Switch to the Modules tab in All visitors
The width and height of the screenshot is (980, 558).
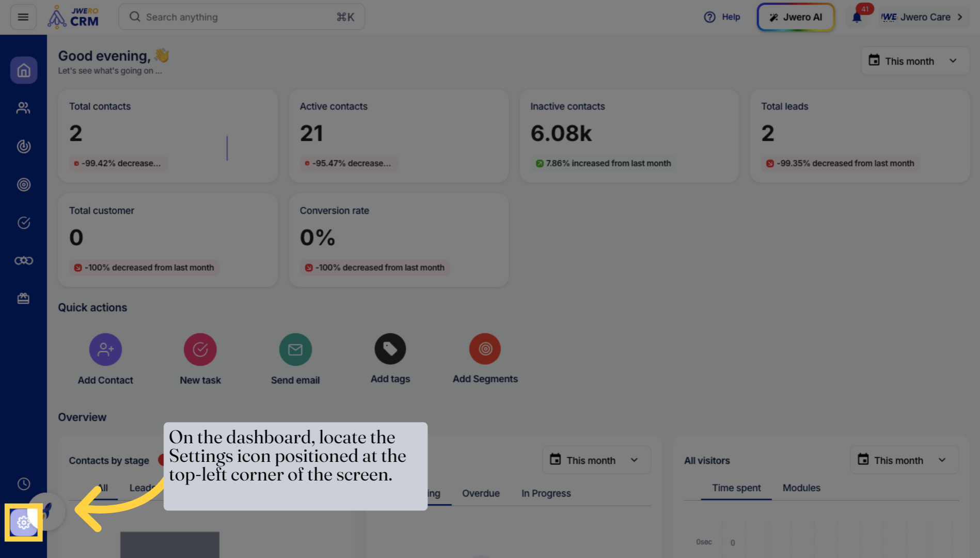coord(801,488)
